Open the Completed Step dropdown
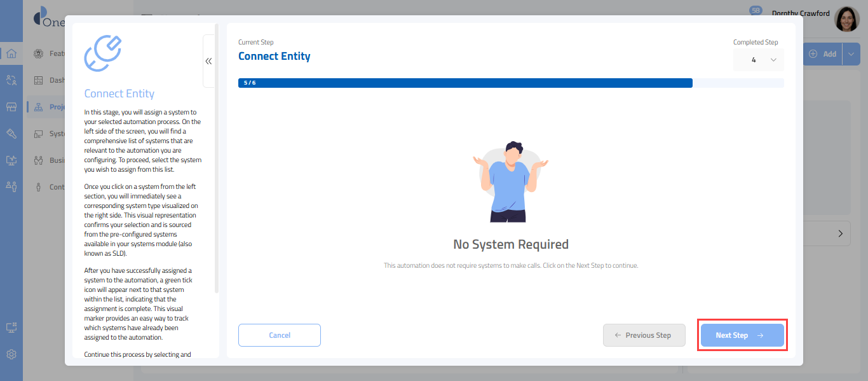The width and height of the screenshot is (868, 381). point(759,60)
